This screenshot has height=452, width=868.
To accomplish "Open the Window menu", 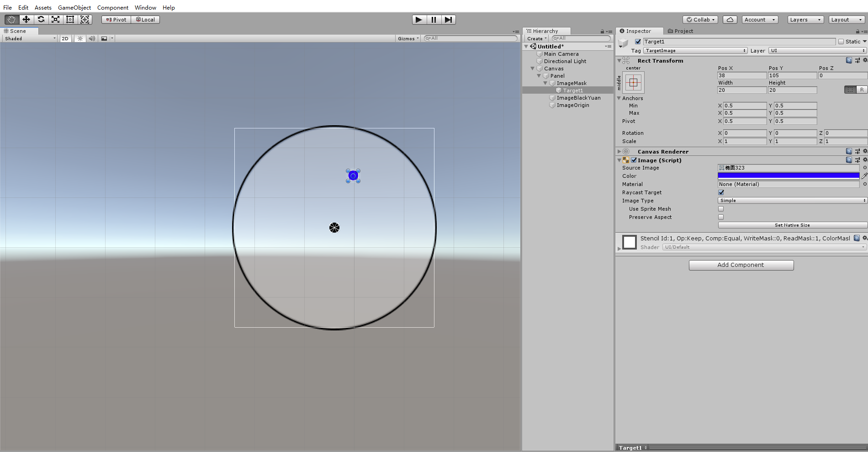I will click(145, 7).
